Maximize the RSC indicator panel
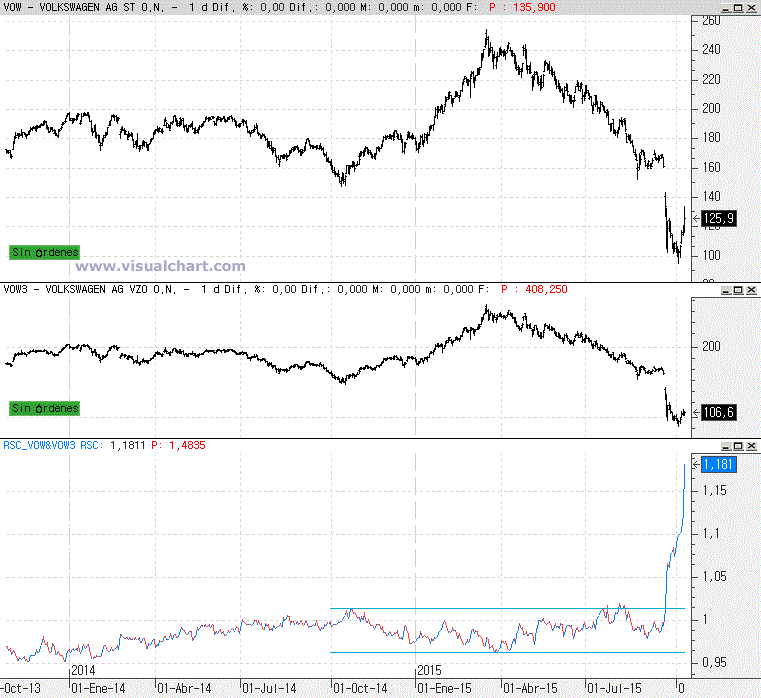This screenshot has height=698, width=761. pyautogui.click(x=738, y=446)
